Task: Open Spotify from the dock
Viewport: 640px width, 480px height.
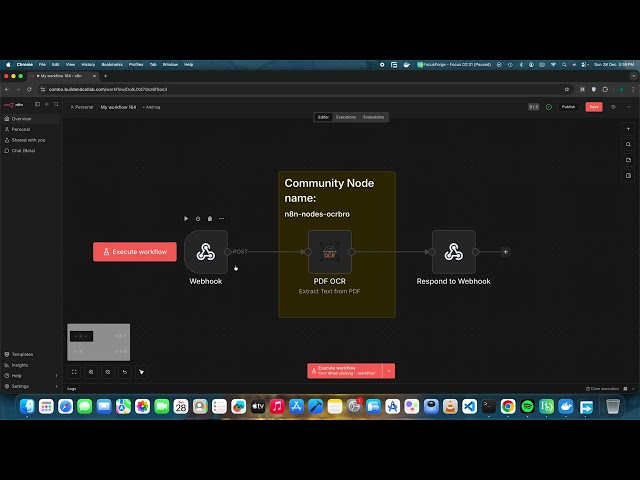Action: point(527,407)
